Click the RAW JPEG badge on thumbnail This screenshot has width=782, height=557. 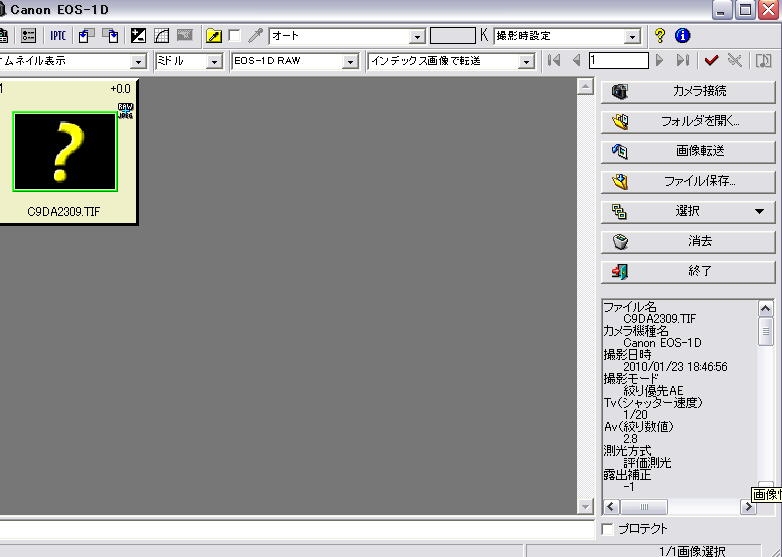(x=125, y=110)
